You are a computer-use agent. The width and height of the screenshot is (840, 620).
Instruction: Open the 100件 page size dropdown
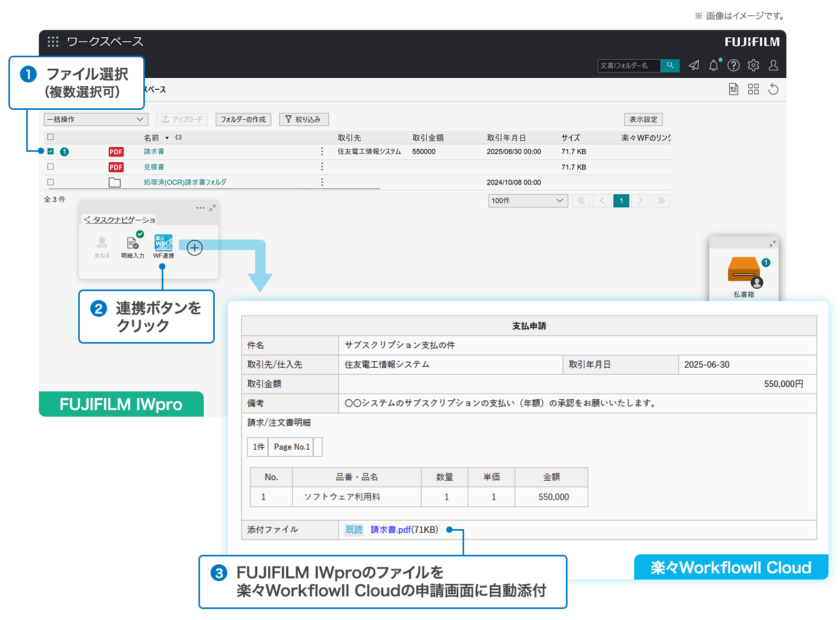[x=528, y=201]
